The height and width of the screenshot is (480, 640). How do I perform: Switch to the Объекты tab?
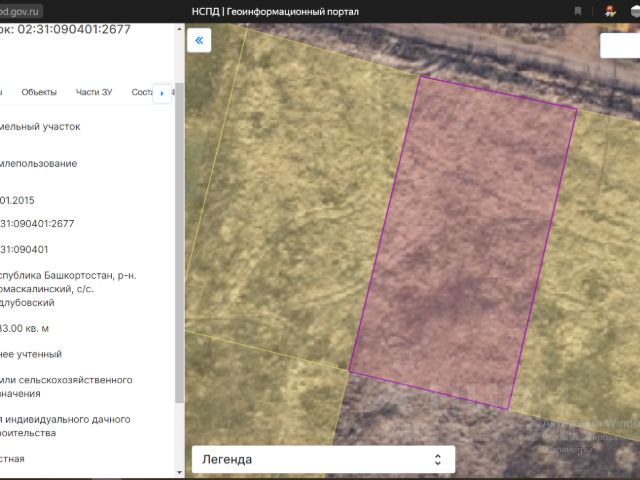39,92
